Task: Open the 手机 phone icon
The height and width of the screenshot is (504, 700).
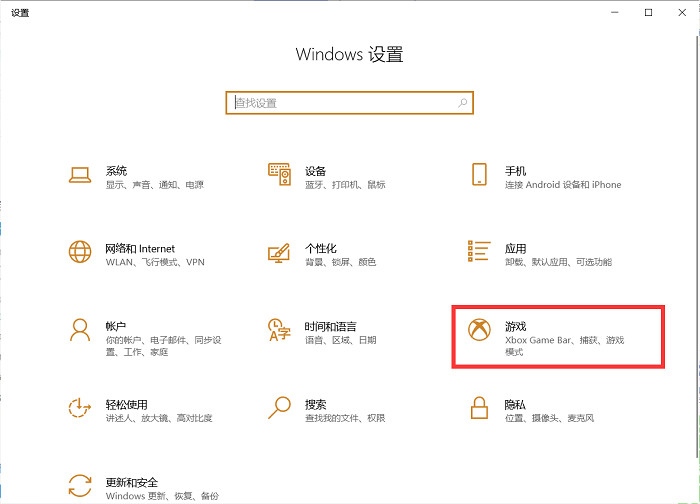Action: (479, 174)
